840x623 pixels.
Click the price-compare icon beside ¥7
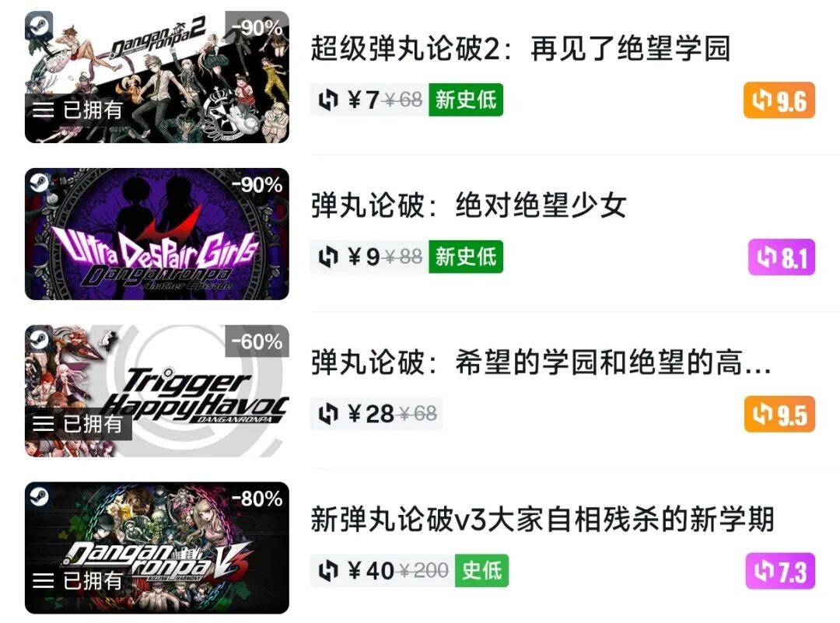pyautogui.click(x=328, y=100)
